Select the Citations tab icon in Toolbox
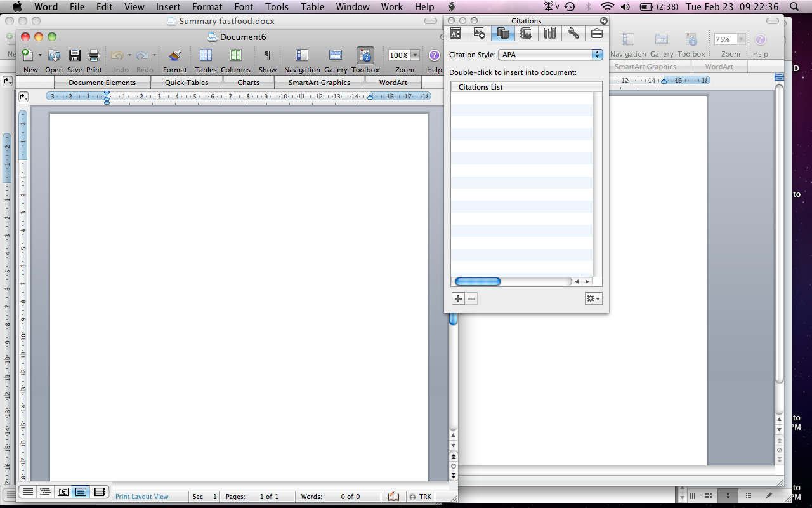 click(x=502, y=33)
